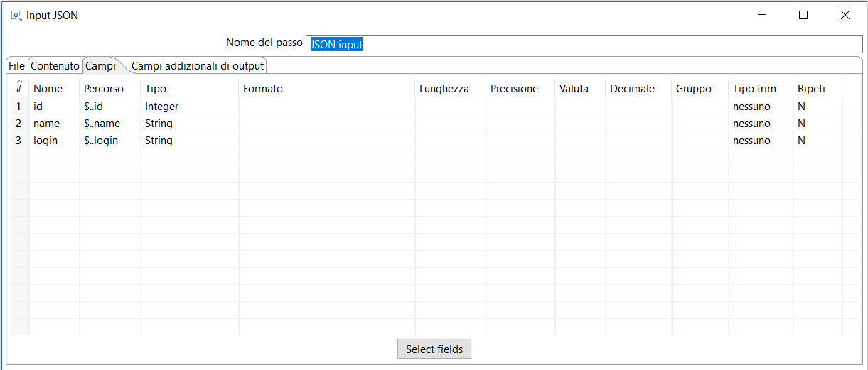Switch to the Contenuto tab

click(x=55, y=66)
